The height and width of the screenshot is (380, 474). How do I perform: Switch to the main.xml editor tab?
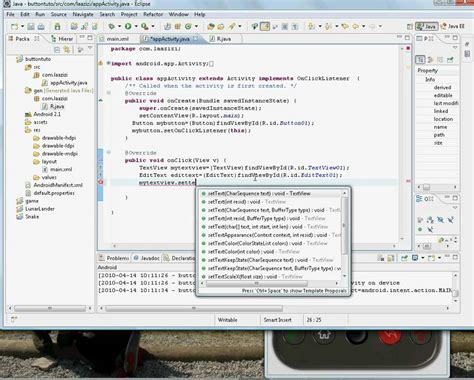pos(118,39)
